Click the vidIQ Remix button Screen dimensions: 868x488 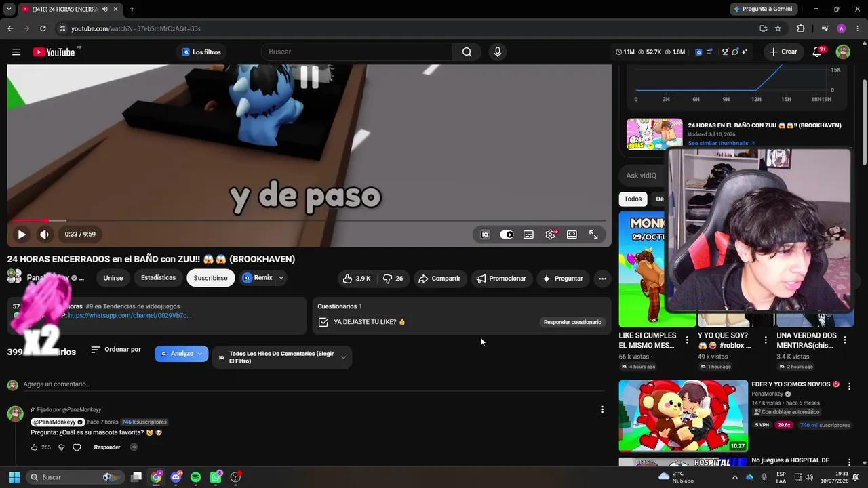point(258,278)
